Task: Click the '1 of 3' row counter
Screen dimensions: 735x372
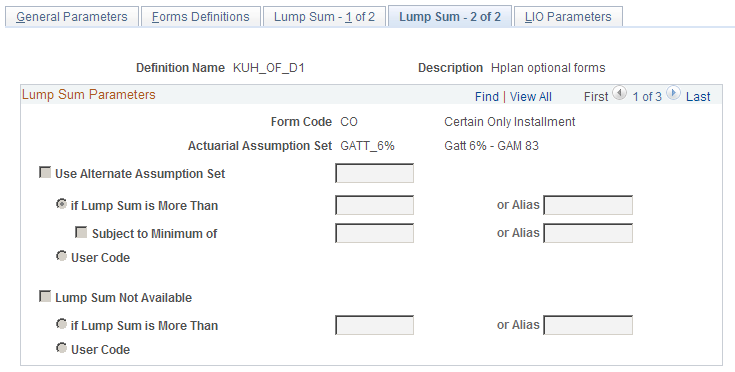Action: [x=647, y=97]
